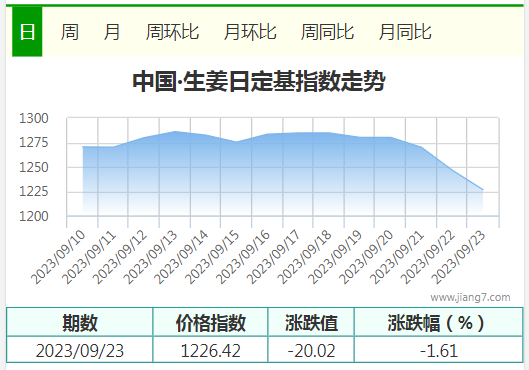This screenshot has height=370, width=529.
Task: Click the 涨跌值 column header
Action: [311, 322]
